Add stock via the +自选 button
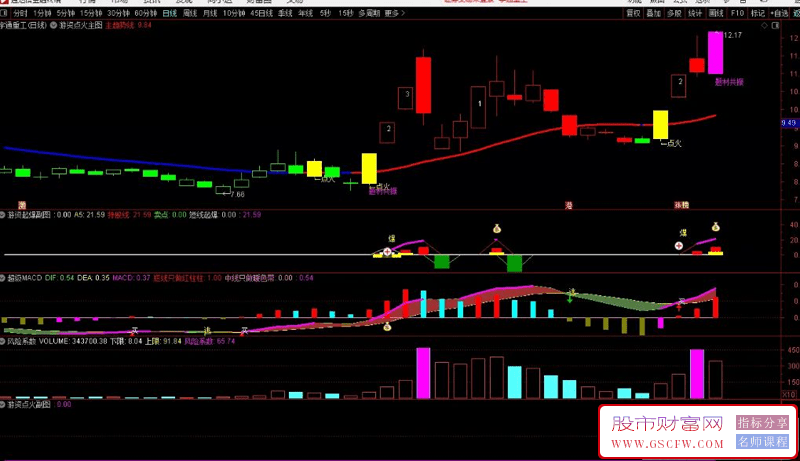Screen dimensions: 800x461 coord(779,13)
